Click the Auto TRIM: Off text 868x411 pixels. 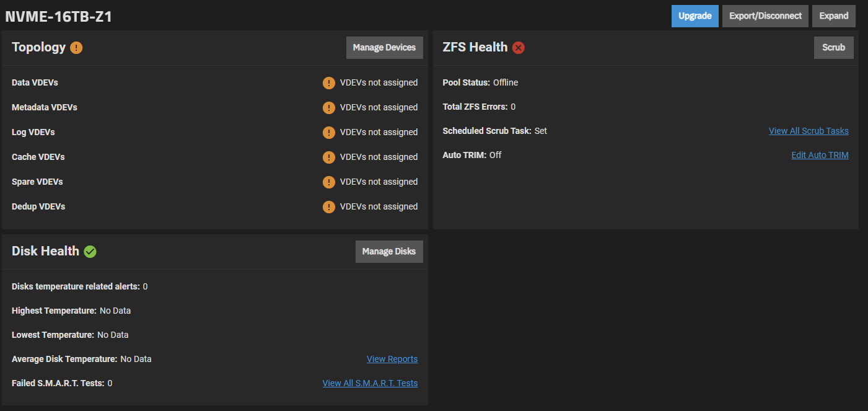point(472,155)
